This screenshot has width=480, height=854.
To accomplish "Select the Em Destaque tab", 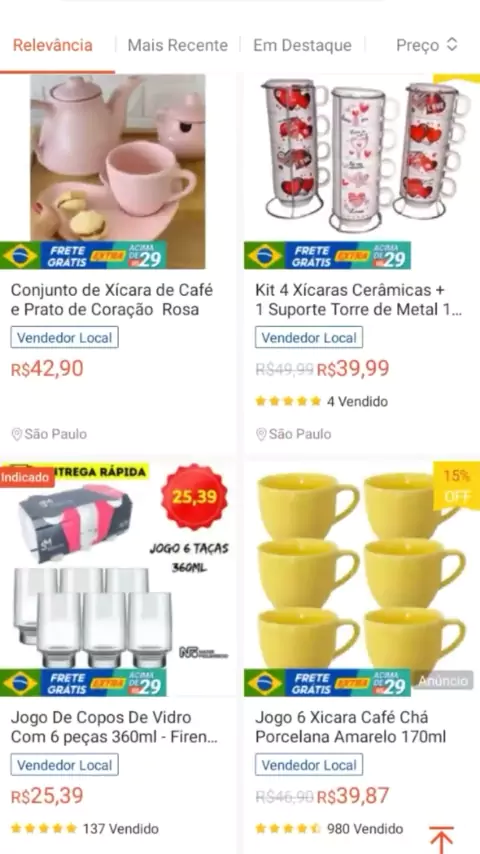I will pos(302,45).
